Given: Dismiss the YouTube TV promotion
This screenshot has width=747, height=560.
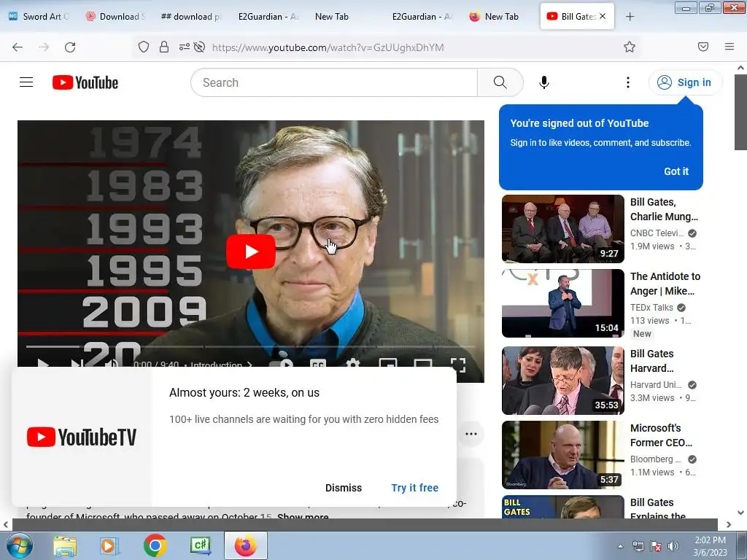Looking at the screenshot, I should point(344,488).
